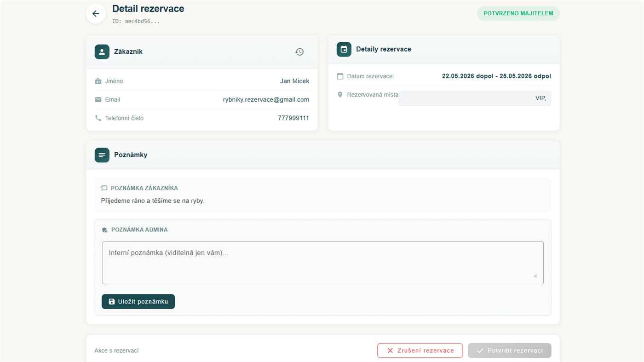The width and height of the screenshot is (644, 362).
Task: Click the Rezervovaná místa label
Action: (373, 95)
